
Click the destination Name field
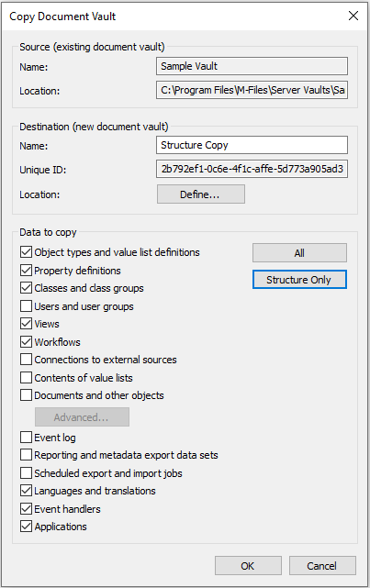tap(252, 145)
